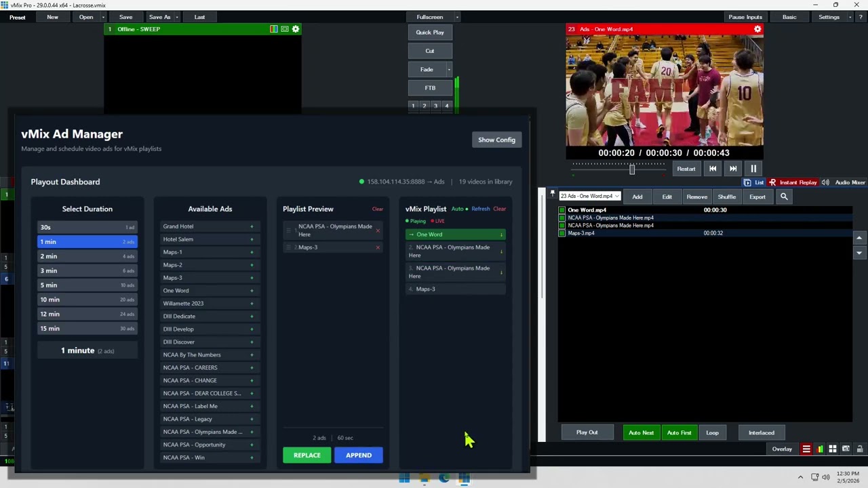This screenshot has height=488, width=868.
Task: Skip to next item in playlist
Action: pyautogui.click(x=733, y=169)
